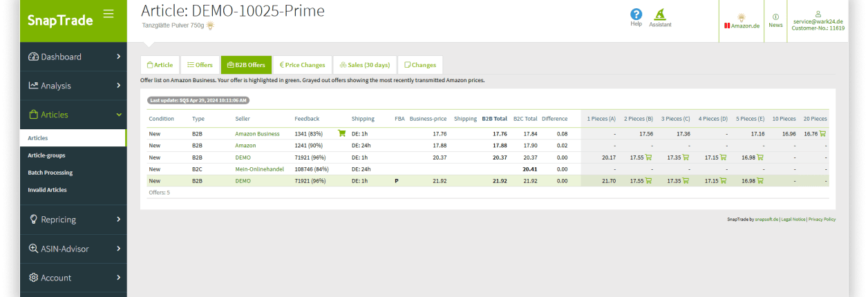Select the B2B Offers tab
Image resolution: width=868 pixels, height=297 pixels.
(246, 65)
